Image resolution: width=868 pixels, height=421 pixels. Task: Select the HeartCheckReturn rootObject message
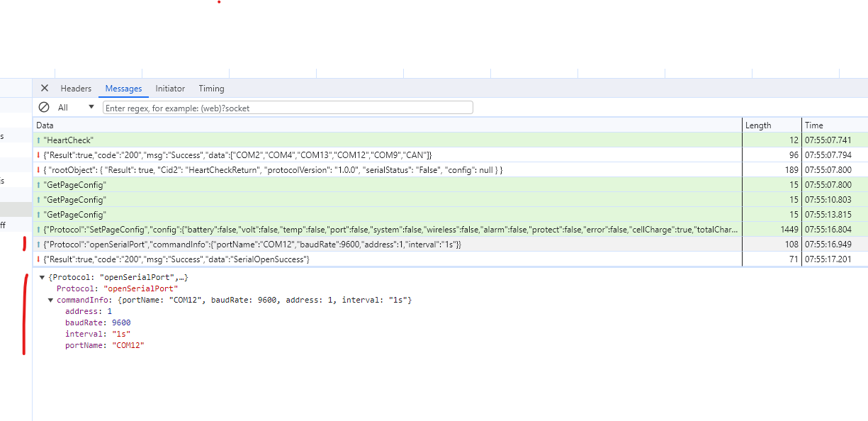450,170
